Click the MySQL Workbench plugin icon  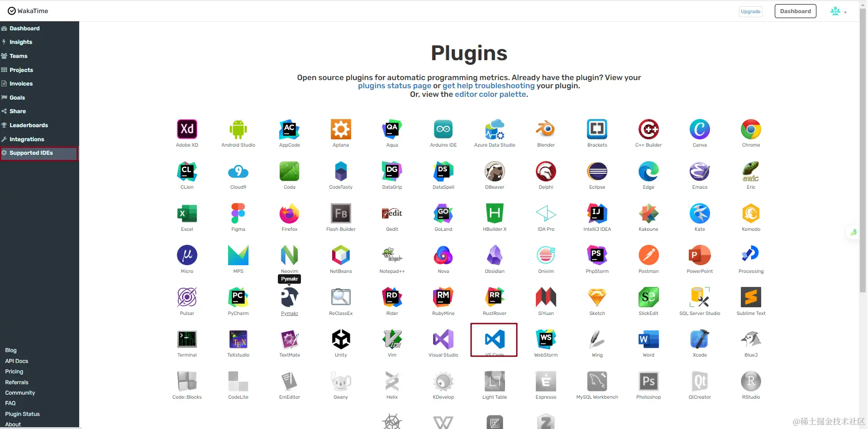[597, 381]
